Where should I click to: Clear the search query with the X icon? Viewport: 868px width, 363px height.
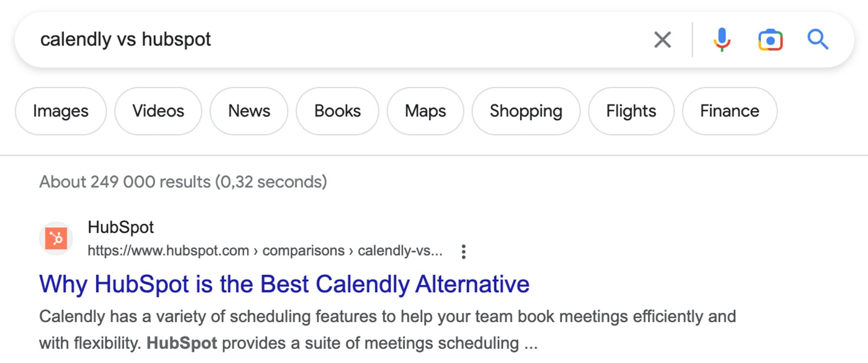coord(662,39)
